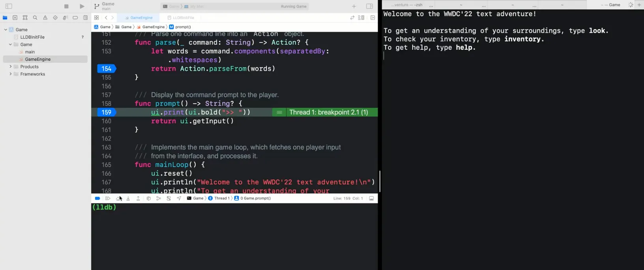
Task: Expand the Products folder
Action: pos(10,67)
